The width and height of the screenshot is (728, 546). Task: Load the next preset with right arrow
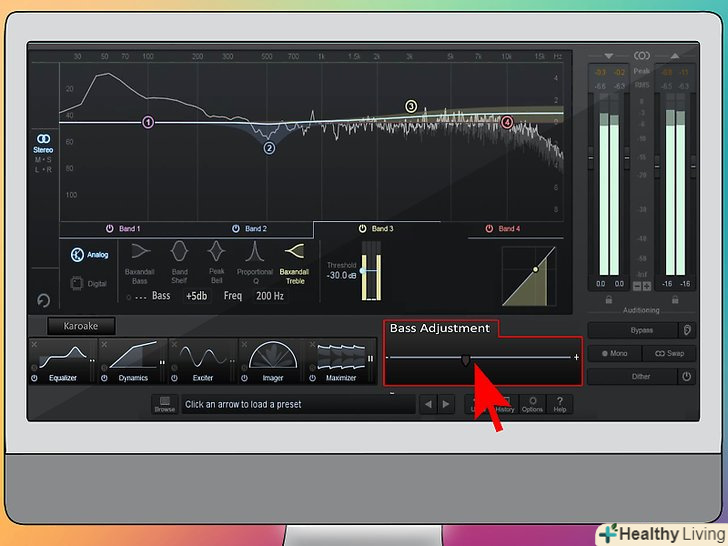coord(446,404)
